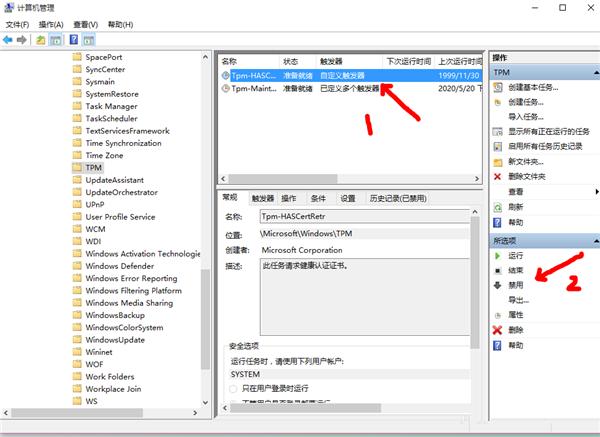Click the 下次运行时间 column header
The height and width of the screenshot is (437, 600).
click(x=409, y=61)
